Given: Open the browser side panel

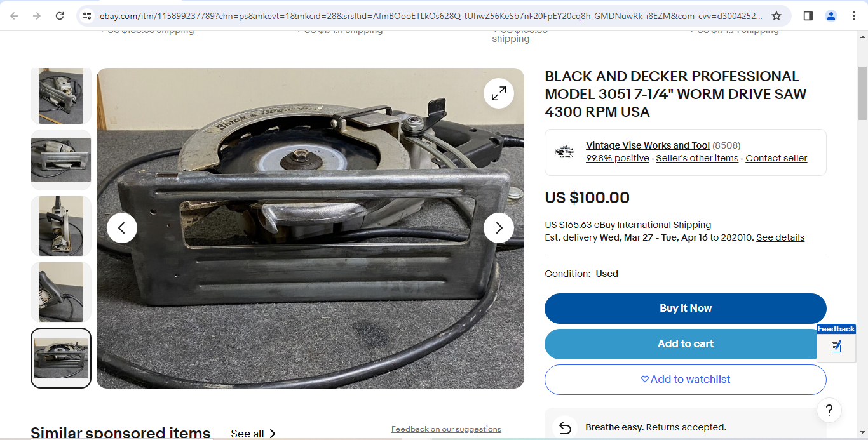Looking at the screenshot, I should point(808,16).
